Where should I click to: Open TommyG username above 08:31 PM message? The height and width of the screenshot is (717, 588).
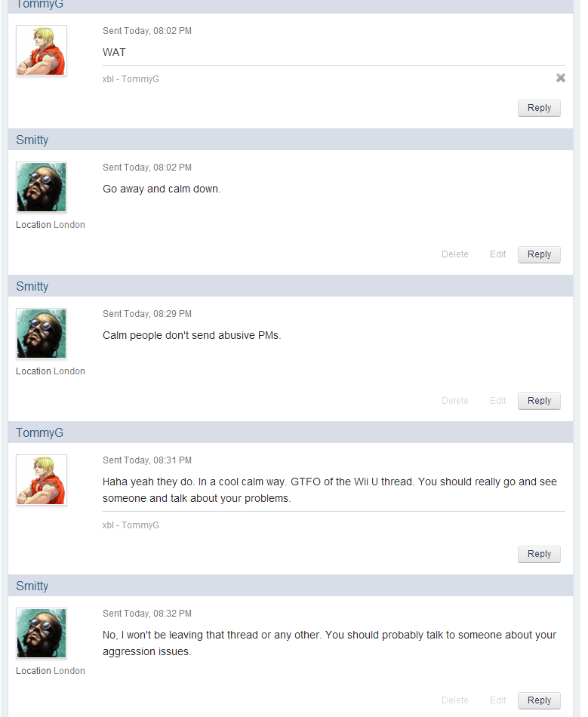[x=39, y=432]
